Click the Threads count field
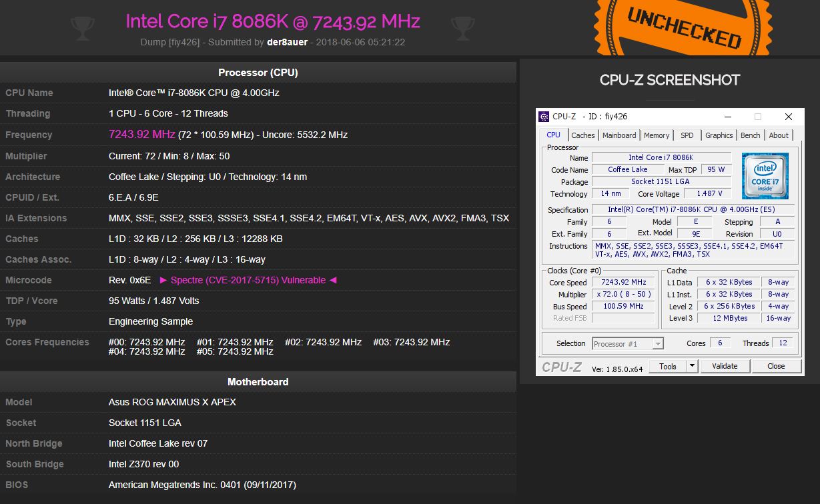820x504 pixels. coord(783,343)
